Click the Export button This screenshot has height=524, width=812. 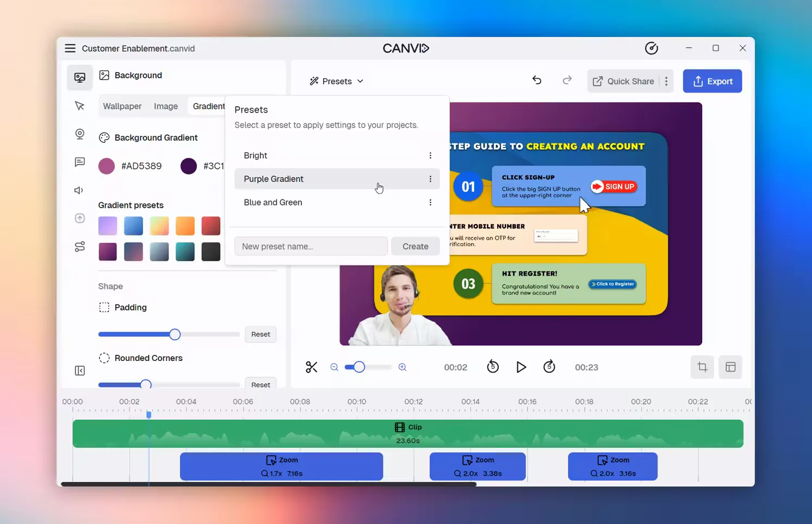point(712,82)
